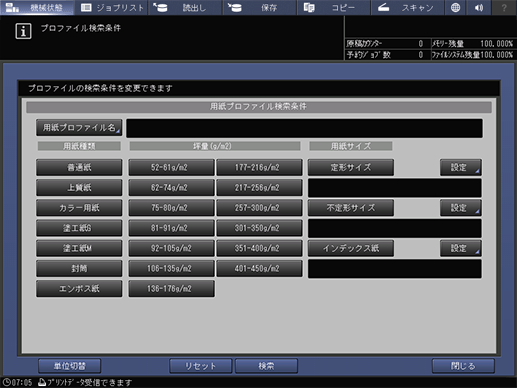
Task: Choose weight 177-216g/m2
Action: pos(259,167)
